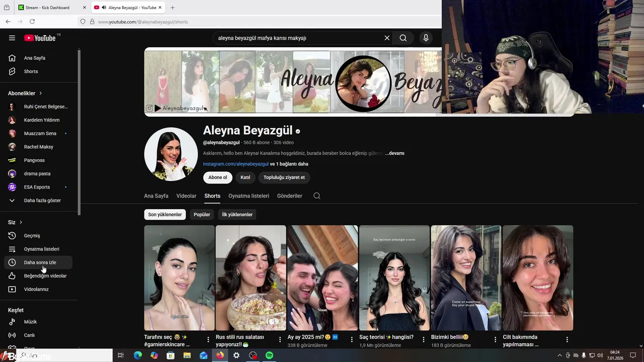Click the YouTube logo
The height and width of the screenshot is (362, 644).
pos(40,38)
